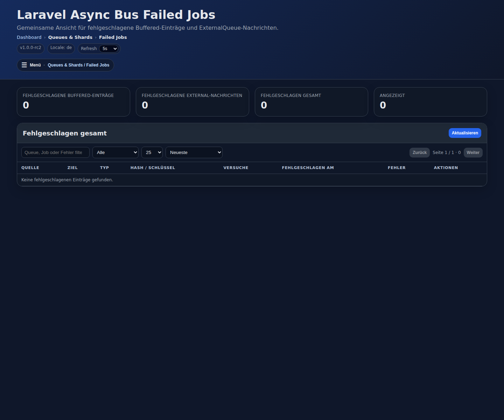Open the 25 page size dropdown
Image resolution: width=504 pixels, height=420 pixels.
coord(152,153)
